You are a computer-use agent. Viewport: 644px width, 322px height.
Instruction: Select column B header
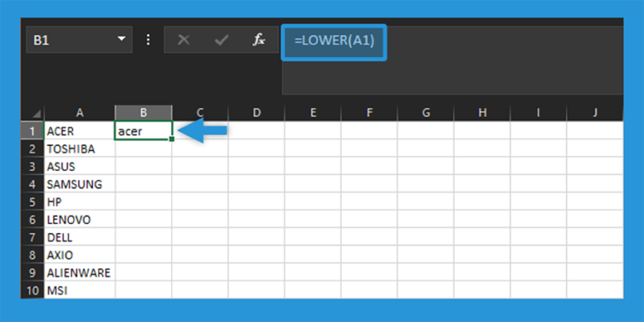point(143,112)
